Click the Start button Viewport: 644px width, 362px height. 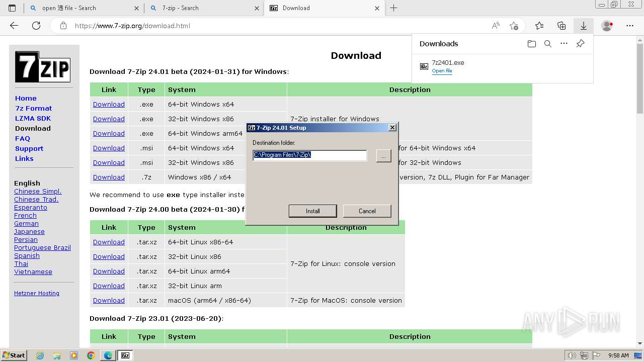click(x=14, y=355)
